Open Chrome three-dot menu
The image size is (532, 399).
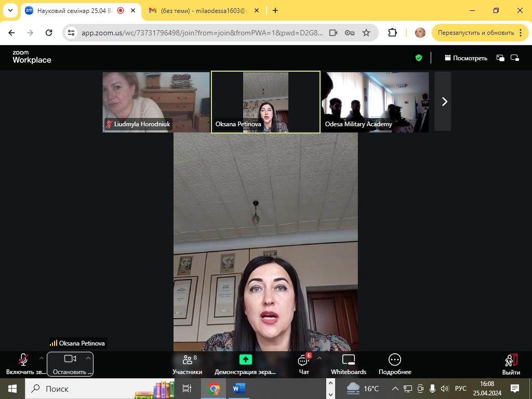(x=521, y=33)
